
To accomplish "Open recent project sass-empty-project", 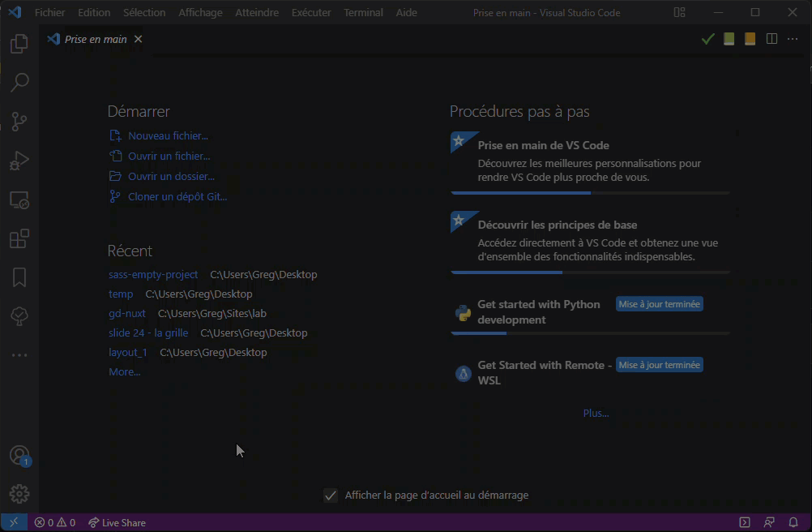I will point(153,275).
